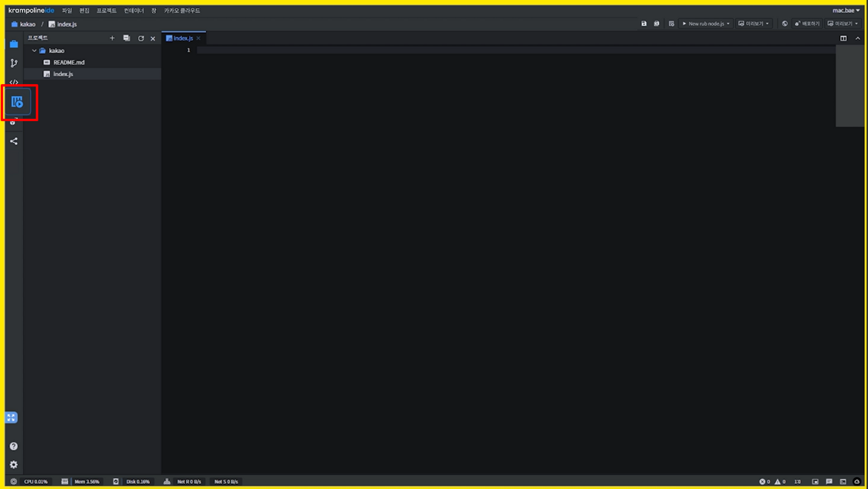
Task: Open the 창 menu
Action: point(154,10)
